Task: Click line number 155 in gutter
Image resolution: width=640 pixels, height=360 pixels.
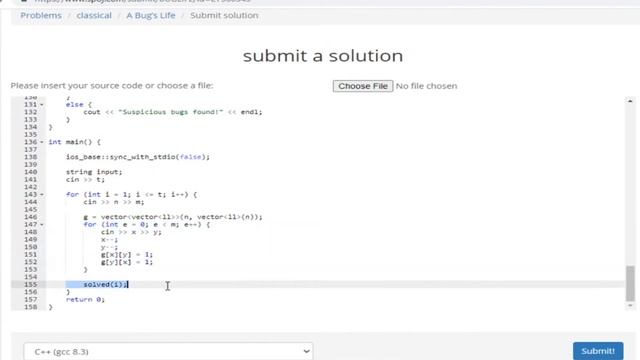Action: [31, 284]
